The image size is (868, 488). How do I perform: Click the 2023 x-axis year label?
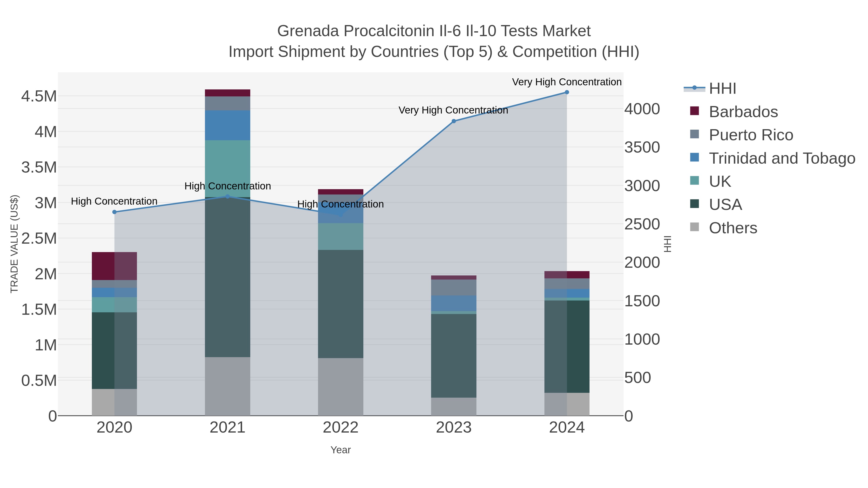[x=454, y=428]
